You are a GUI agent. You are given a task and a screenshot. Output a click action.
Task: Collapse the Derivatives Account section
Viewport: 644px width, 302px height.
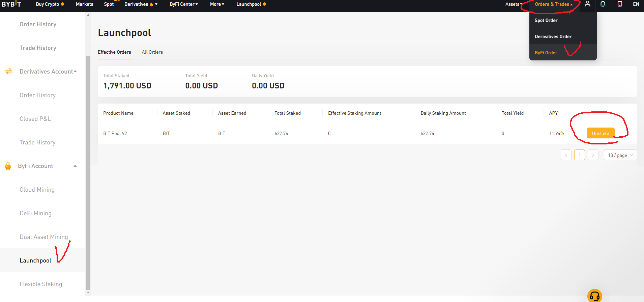click(75, 72)
